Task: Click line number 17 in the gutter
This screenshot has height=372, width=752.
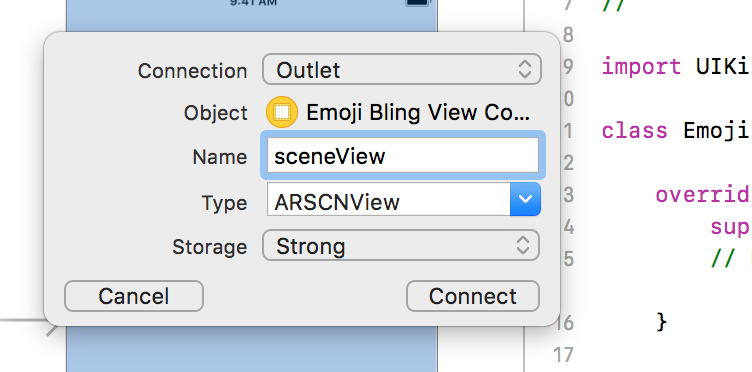Action: click(x=563, y=355)
